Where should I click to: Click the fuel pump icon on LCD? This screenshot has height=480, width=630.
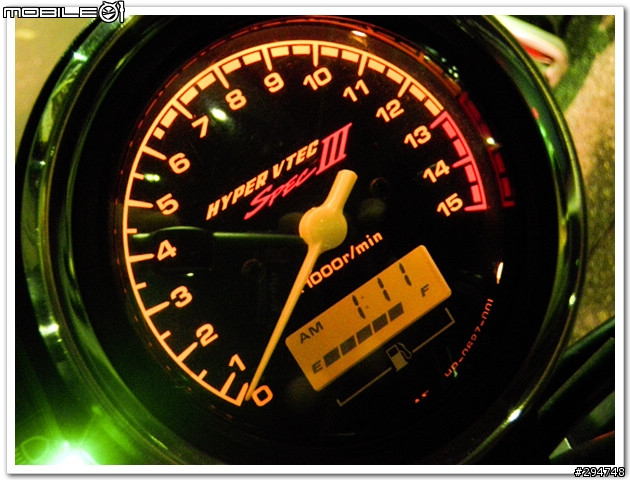(x=399, y=357)
